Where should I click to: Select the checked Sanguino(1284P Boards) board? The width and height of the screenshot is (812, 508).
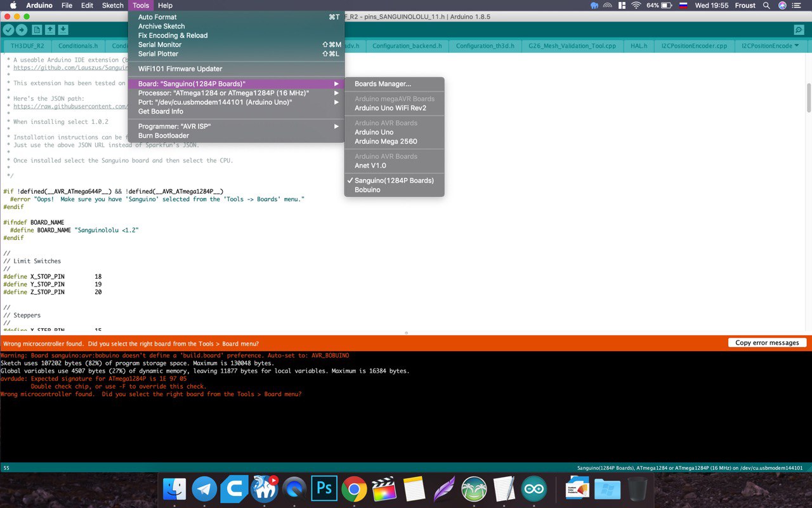(x=394, y=180)
